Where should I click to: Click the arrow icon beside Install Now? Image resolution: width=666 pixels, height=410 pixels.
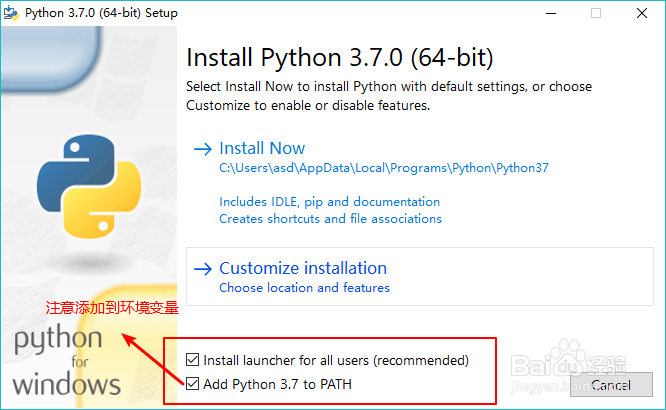202,149
